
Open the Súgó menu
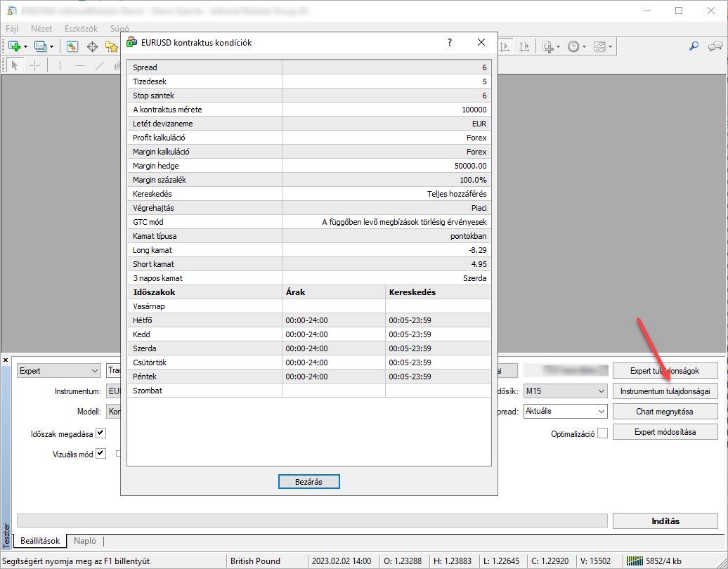[119, 29]
